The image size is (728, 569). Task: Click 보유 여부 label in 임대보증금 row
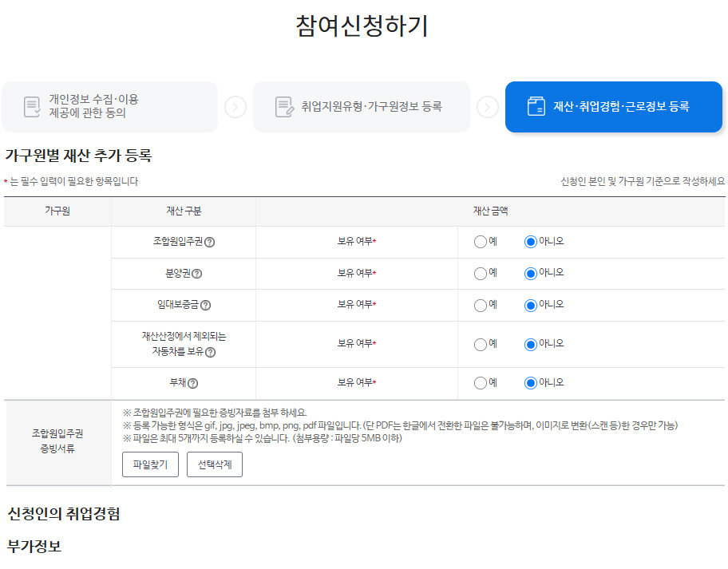click(x=355, y=305)
